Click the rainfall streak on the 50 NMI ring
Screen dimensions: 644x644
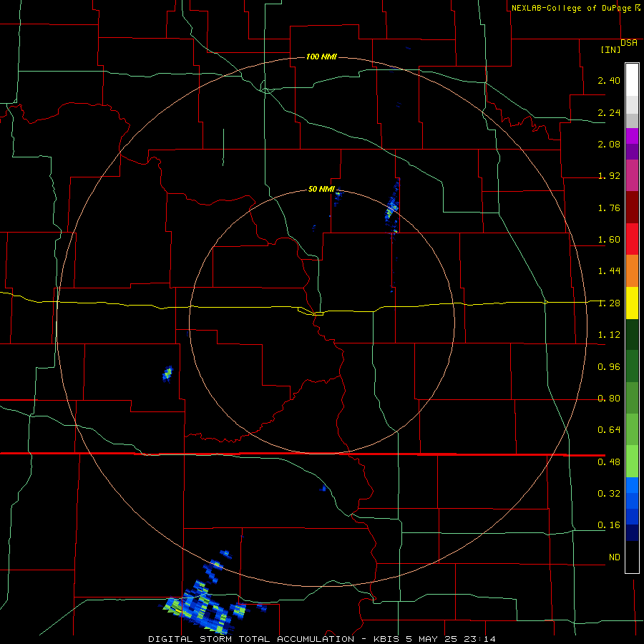[393, 208]
